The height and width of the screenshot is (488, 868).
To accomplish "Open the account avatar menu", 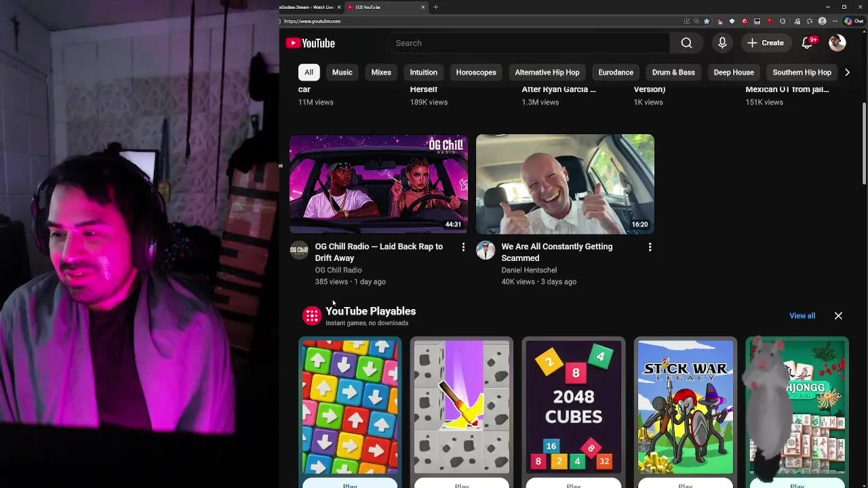I will [x=837, y=43].
